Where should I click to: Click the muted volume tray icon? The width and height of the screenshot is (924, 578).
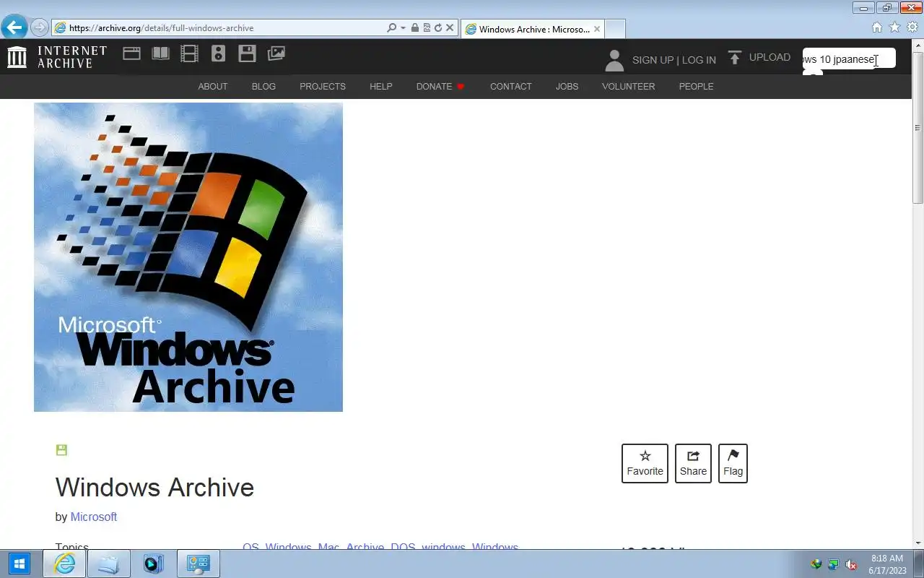coord(851,564)
